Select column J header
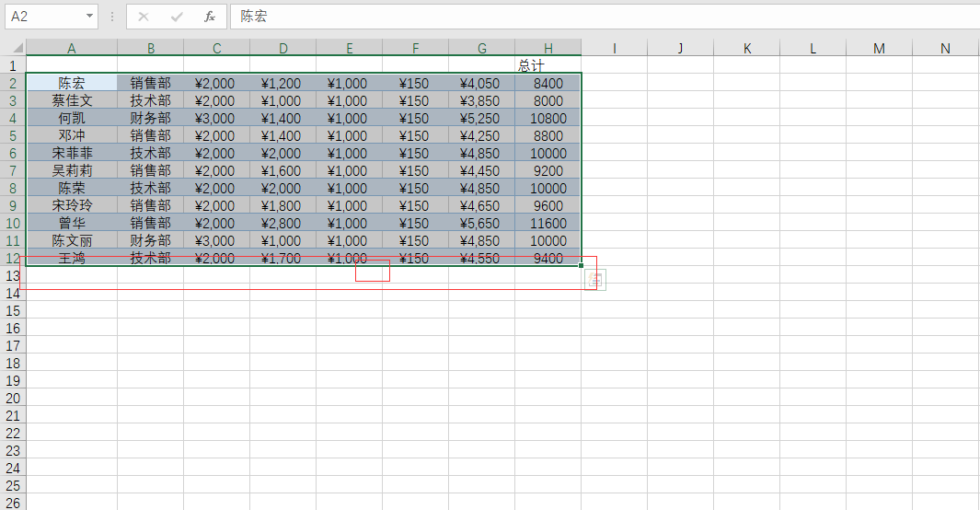The width and height of the screenshot is (980, 510). tap(681, 48)
